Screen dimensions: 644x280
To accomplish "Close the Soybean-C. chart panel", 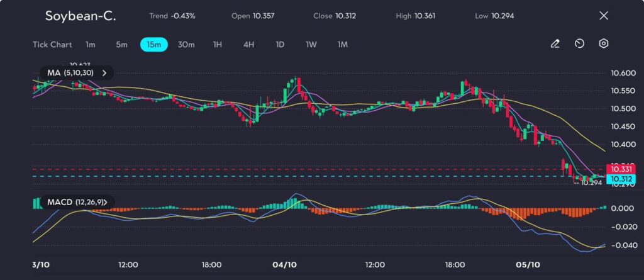I will (603, 16).
